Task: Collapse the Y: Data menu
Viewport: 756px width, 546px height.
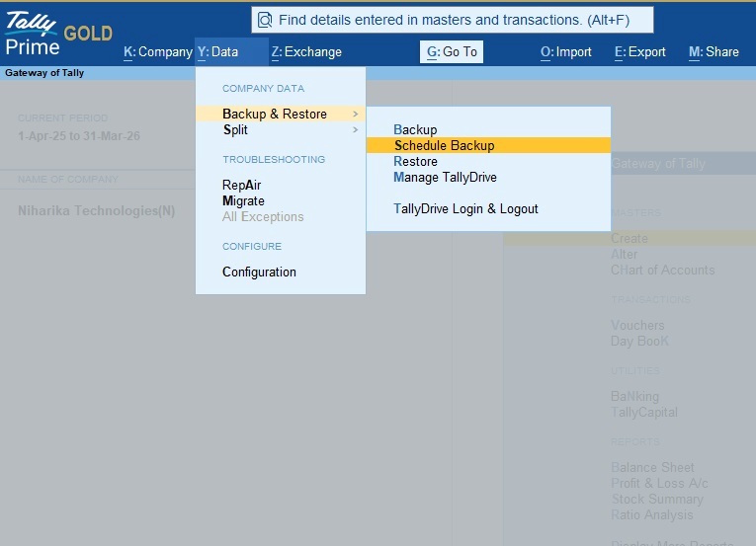Action: coord(218,51)
